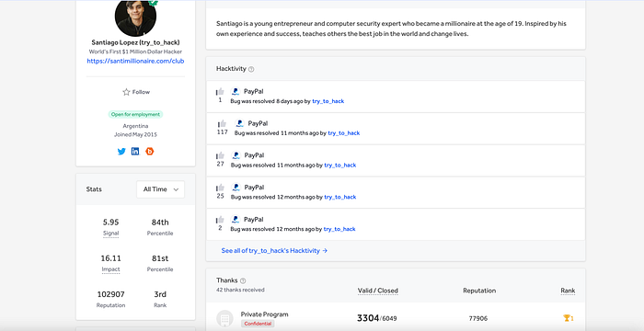Click the Open for employment badge
Viewport: 644px width, 331px height.
(135, 114)
